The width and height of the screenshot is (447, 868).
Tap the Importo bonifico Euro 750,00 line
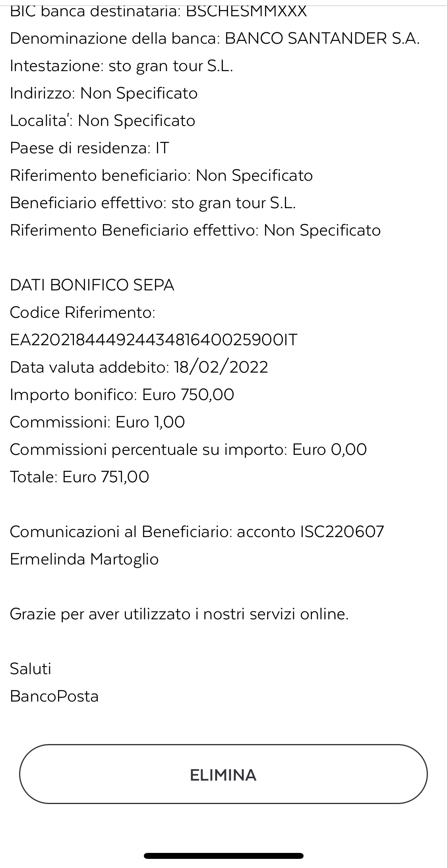tap(122, 395)
